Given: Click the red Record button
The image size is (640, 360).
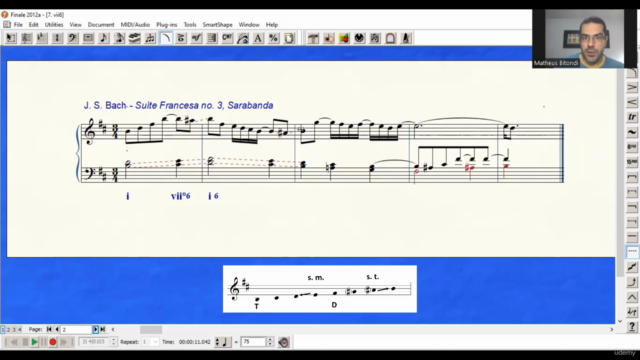Looking at the screenshot, I should coord(53,342).
